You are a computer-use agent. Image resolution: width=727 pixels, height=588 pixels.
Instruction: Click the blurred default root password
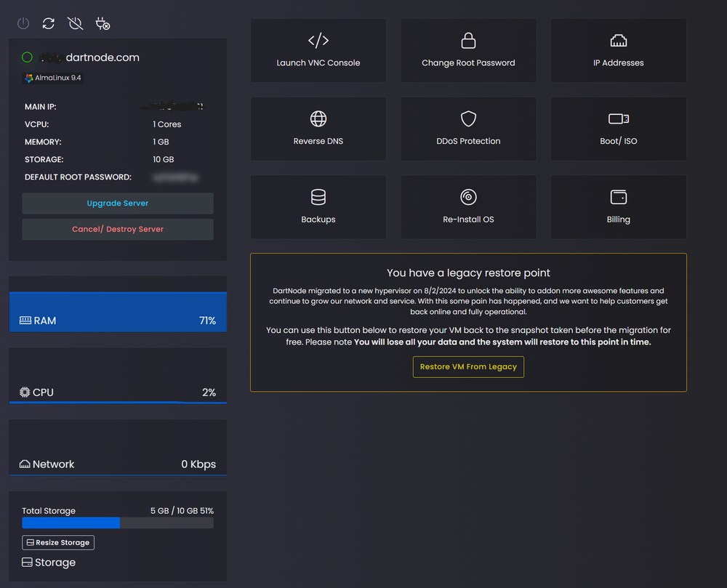click(x=176, y=177)
